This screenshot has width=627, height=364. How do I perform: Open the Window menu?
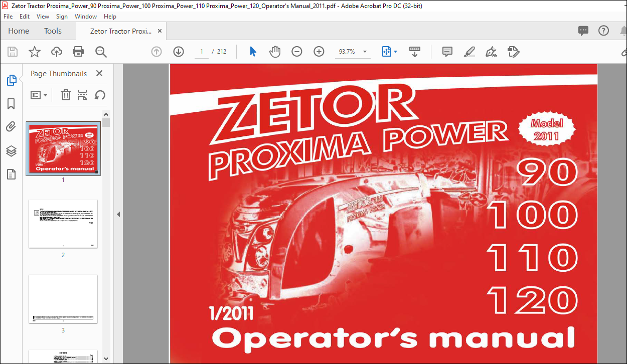tap(86, 17)
